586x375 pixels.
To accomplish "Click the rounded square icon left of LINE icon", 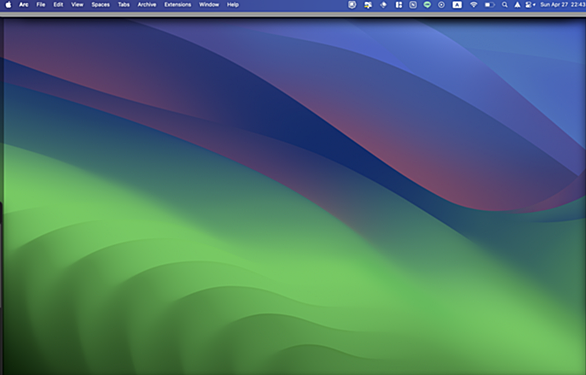I will [x=413, y=5].
